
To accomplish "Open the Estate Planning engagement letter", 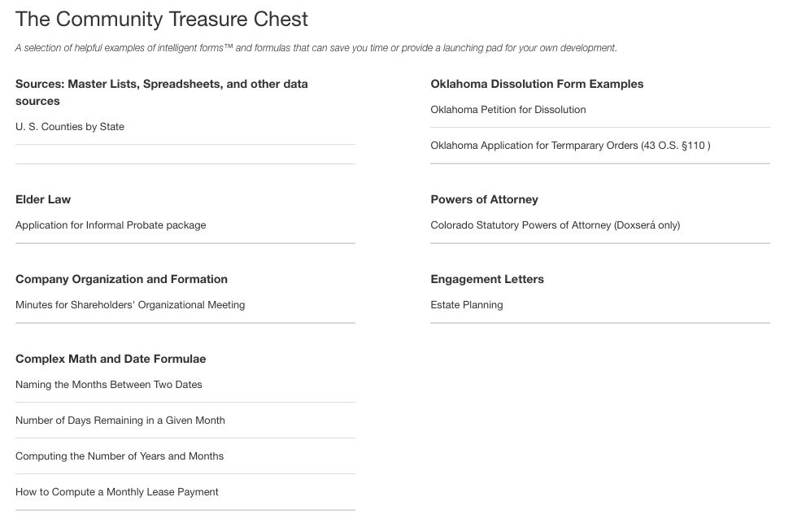I will (466, 305).
